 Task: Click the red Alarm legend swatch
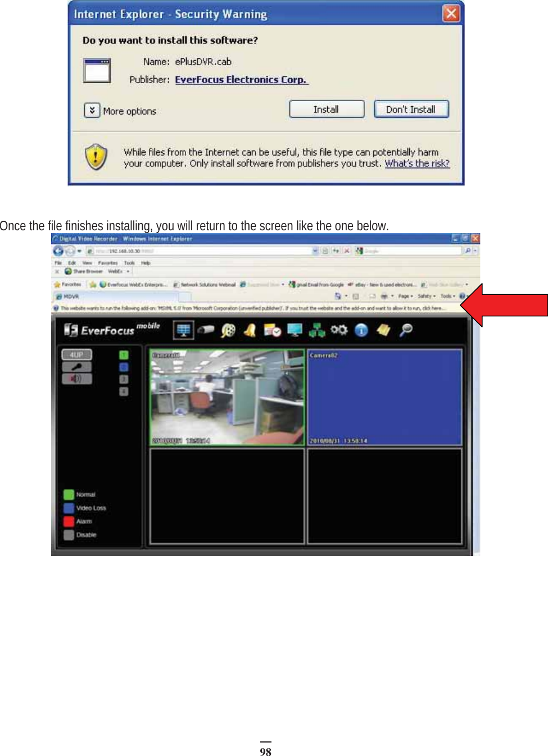point(69,522)
